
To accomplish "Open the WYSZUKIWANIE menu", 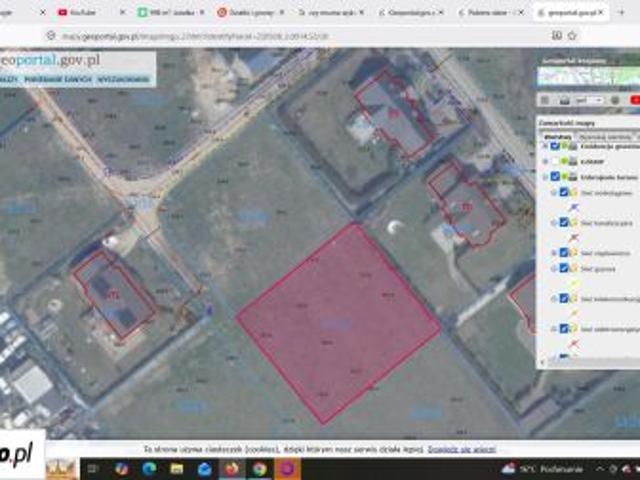I will tap(123, 79).
